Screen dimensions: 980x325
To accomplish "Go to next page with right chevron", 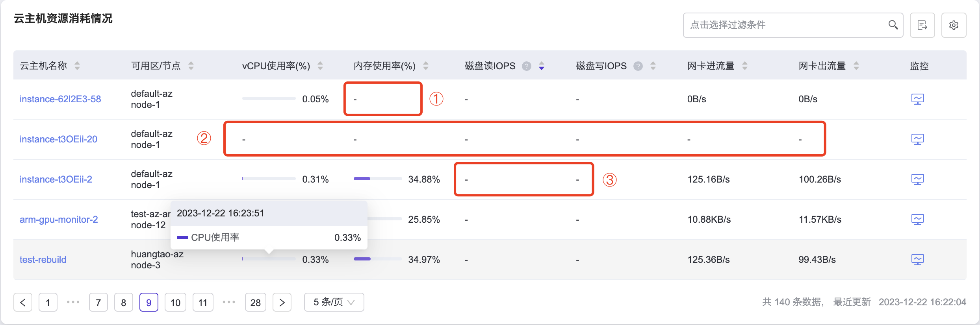I will [282, 302].
